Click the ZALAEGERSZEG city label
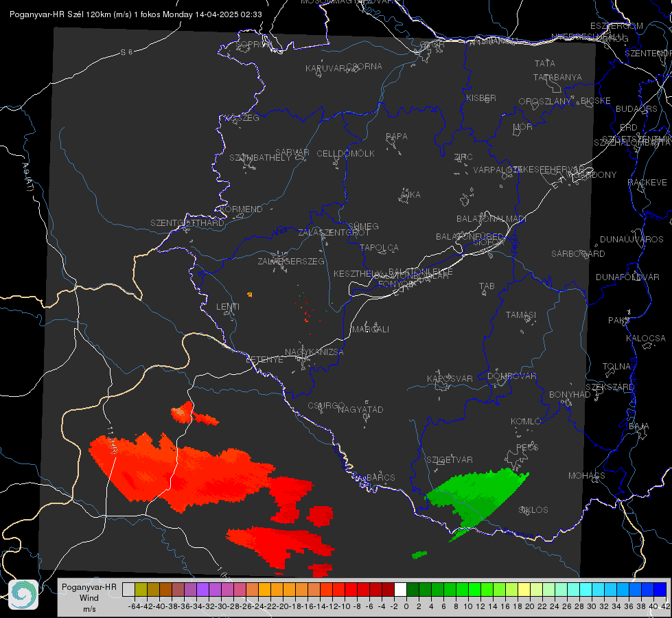 point(290,261)
